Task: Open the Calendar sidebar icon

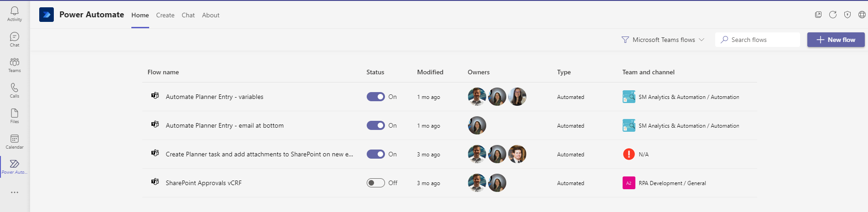Action: click(15, 141)
